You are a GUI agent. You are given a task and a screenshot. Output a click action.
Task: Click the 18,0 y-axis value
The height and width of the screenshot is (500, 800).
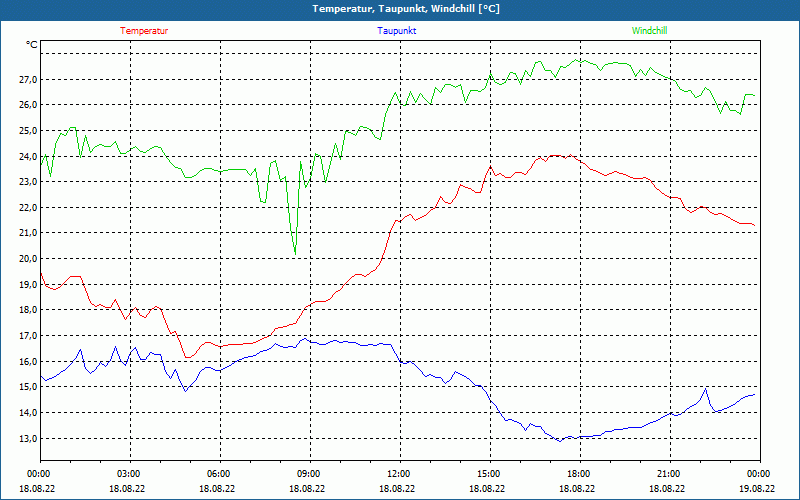tap(29, 310)
